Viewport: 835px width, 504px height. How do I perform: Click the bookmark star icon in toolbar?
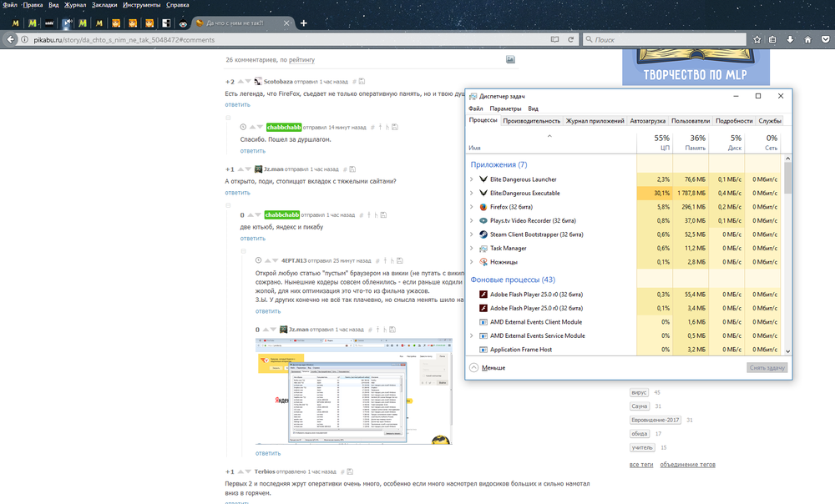pos(756,39)
